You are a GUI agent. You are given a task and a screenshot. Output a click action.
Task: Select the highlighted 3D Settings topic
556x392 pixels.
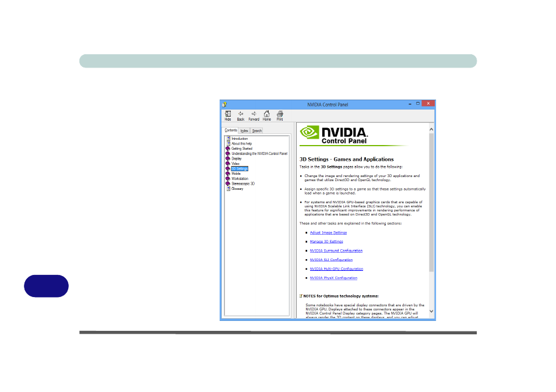[x=240, y=169]
